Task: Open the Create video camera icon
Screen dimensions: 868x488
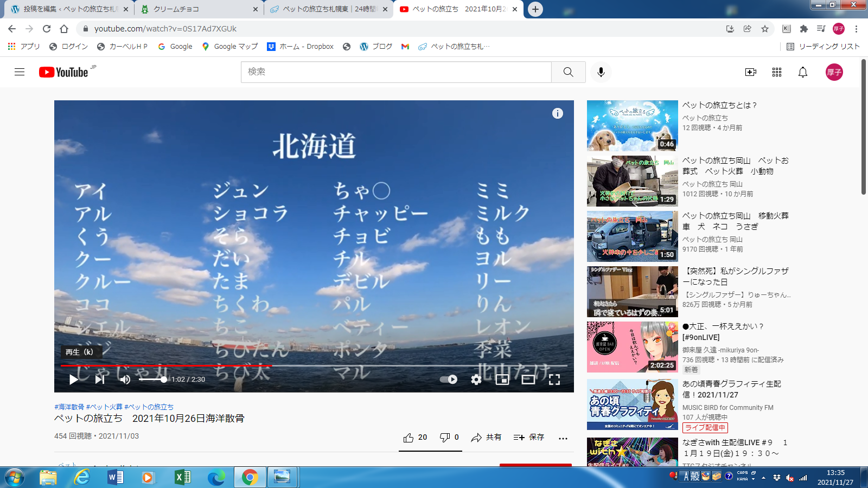Action: 751,72
